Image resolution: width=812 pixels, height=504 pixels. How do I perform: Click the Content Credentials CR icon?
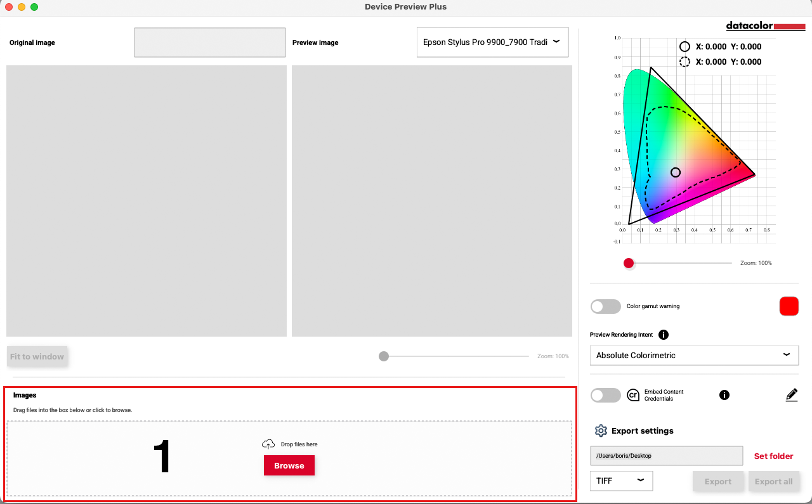tap(633, 395)
